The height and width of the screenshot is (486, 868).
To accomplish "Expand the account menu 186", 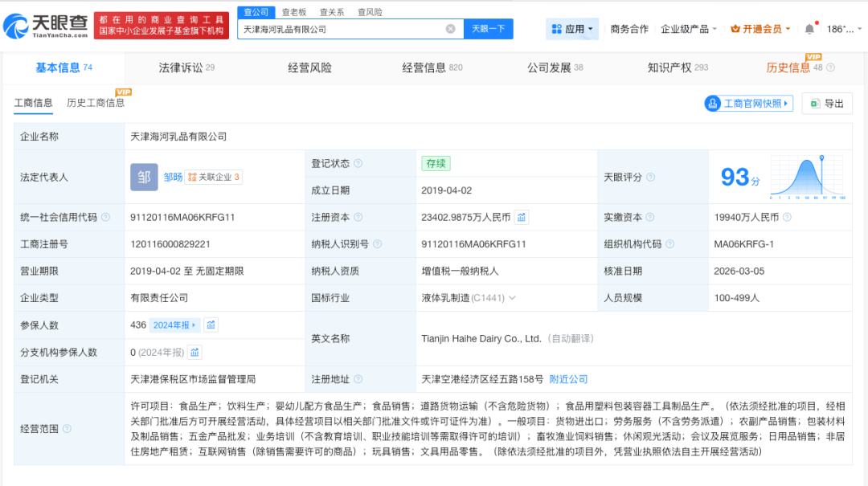I will [x=844, y=29].
